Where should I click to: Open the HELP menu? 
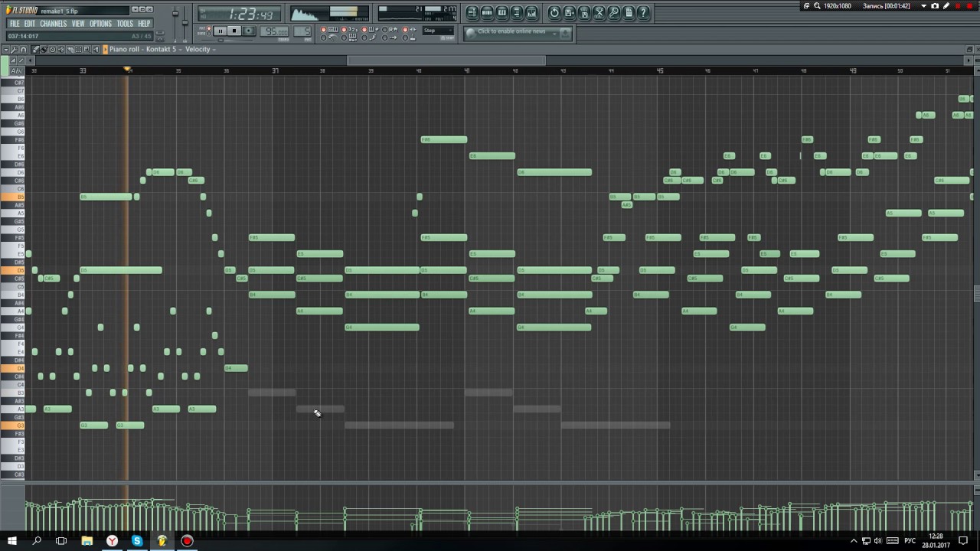tap(144, 24)
